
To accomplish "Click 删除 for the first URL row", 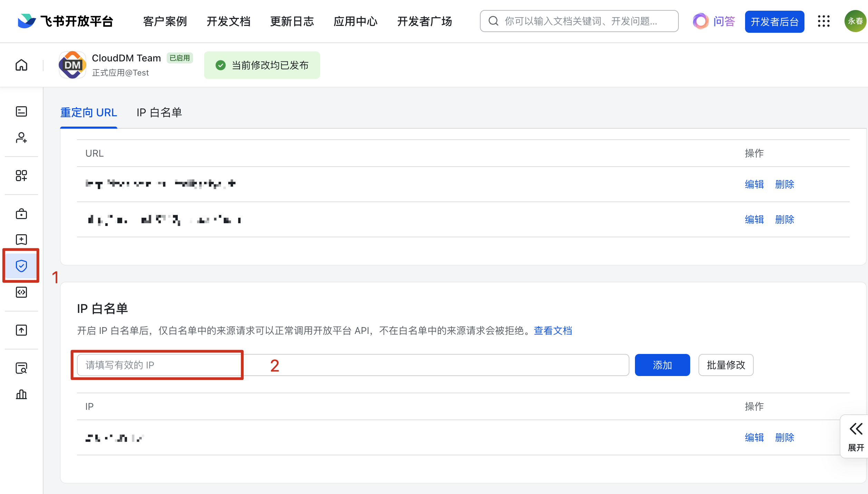I will pyautogui.click(x=784, y=184).
